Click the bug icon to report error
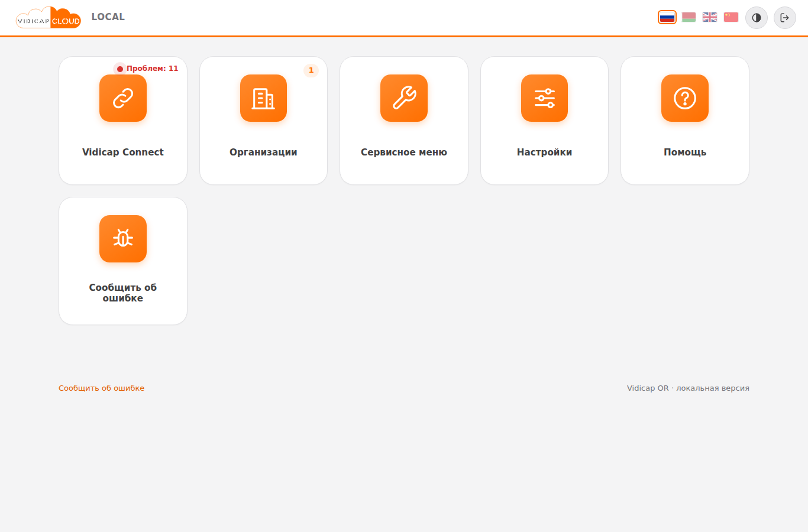 [123, 239]
